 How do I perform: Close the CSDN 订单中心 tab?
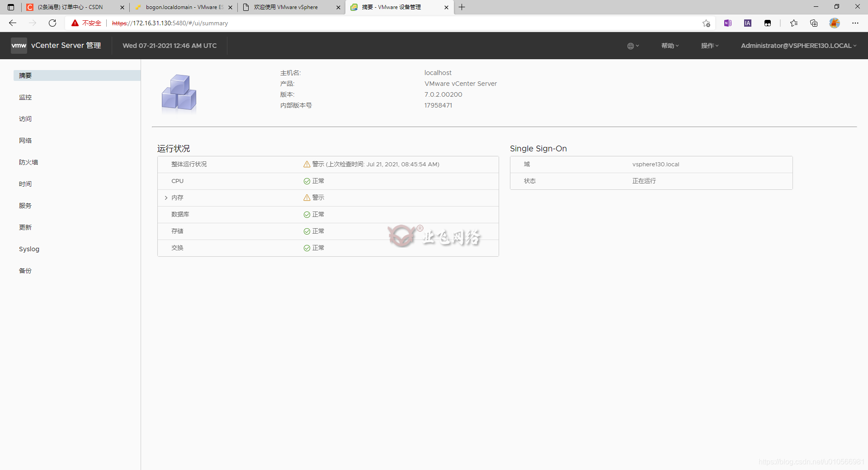point(122,7)
